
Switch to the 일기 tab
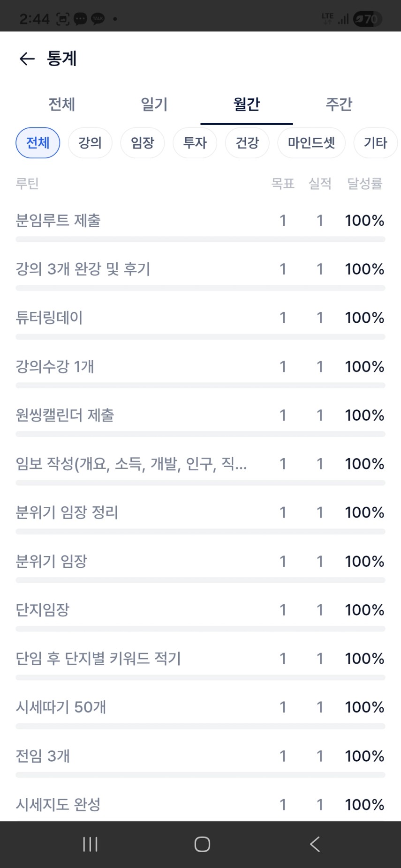(154, 104)
